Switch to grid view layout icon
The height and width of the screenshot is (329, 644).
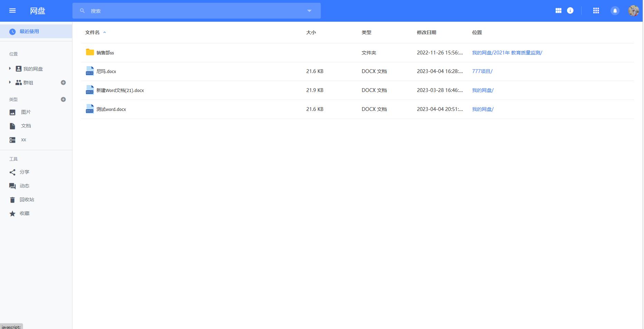click(x=558, y=11)
